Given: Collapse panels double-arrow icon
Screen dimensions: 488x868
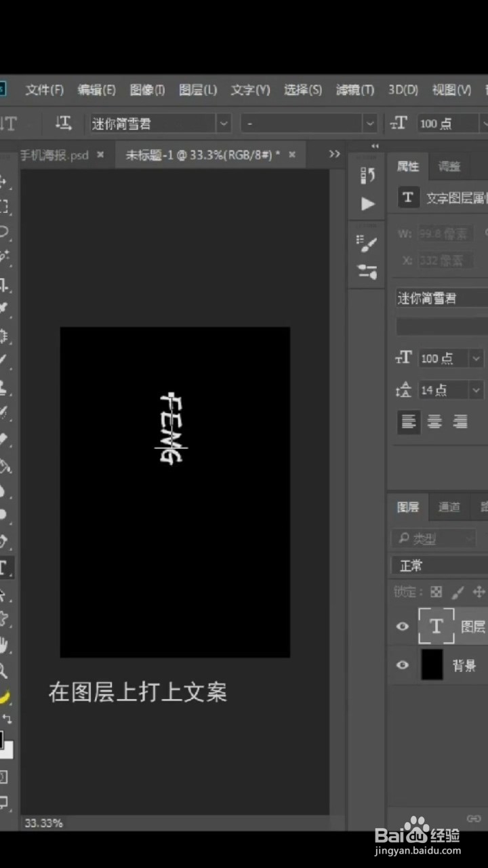Looking at the screenshot, I should click(375, 146).
